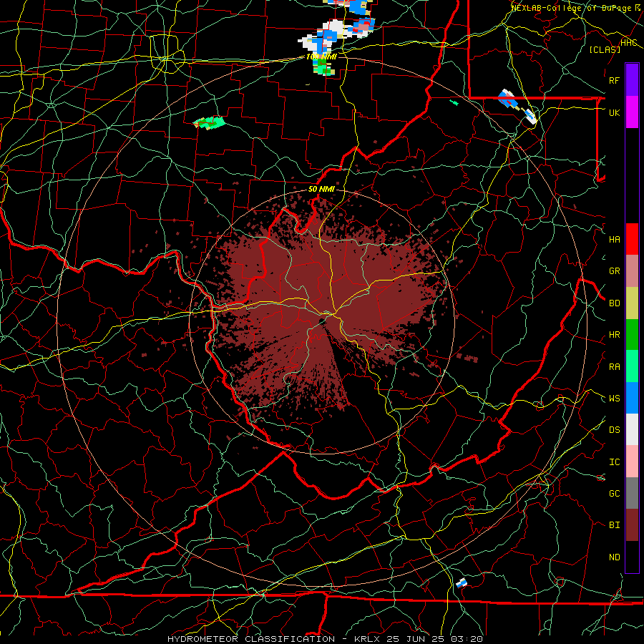Click the ND black legend swatch

pos(632,557)
